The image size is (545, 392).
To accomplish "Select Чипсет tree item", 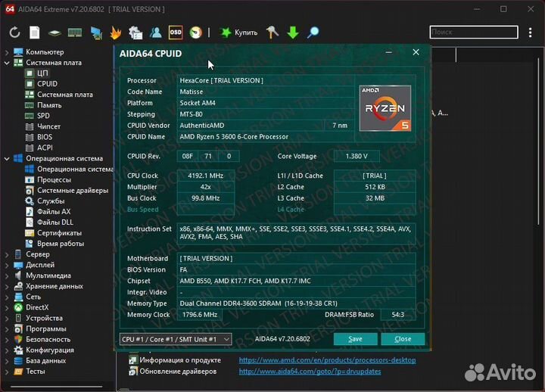I will click(48, 126).
